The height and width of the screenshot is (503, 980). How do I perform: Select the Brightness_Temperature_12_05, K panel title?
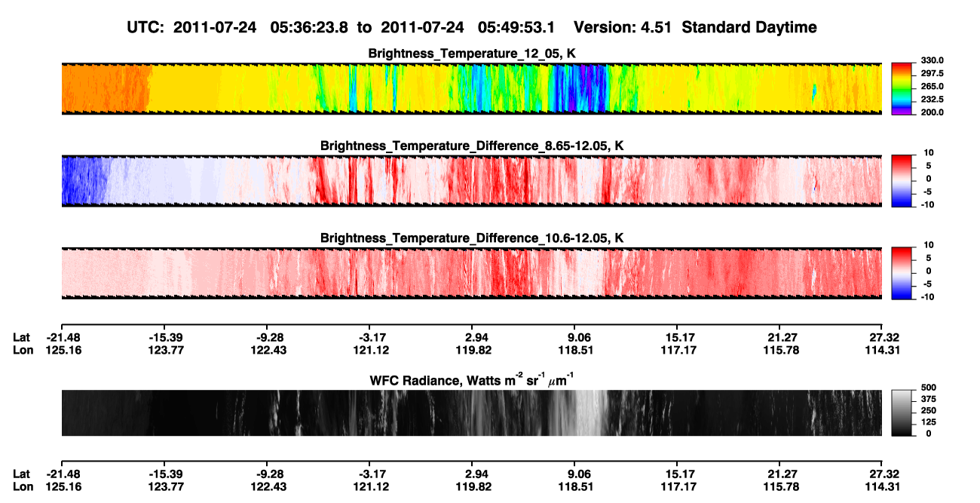[473, 54]
